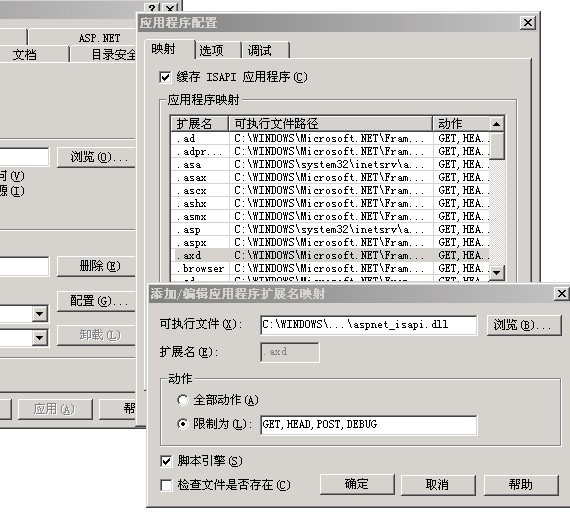
Task: Click 删除(E) in the properties window
Action: pyautogui.click(x=96, y=266)
